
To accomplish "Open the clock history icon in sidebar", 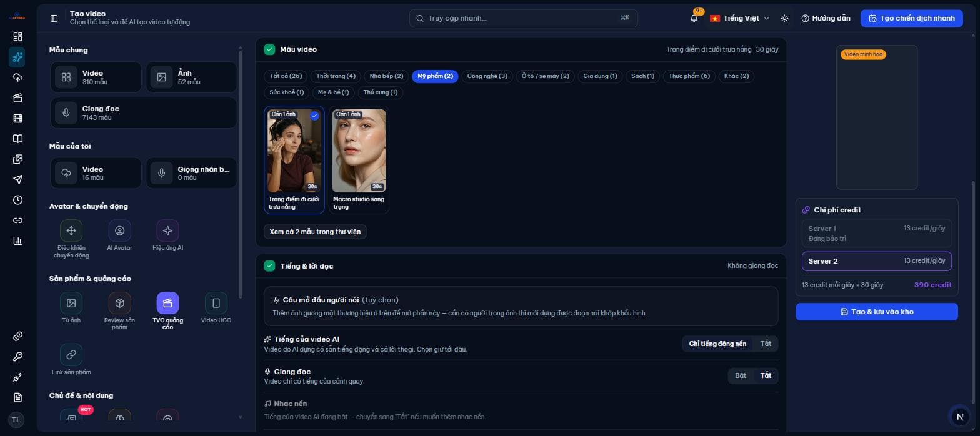I will tap(17, 200).
